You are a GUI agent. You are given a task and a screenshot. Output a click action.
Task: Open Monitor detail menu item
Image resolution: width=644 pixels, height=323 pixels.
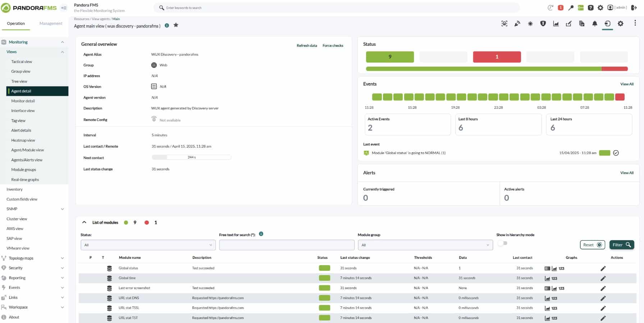click(23, 101)
